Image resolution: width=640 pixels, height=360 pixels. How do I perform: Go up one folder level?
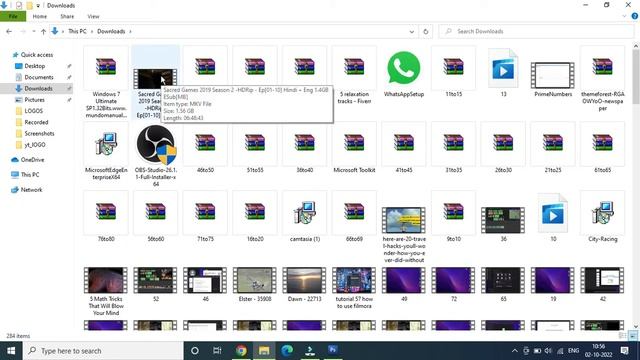(x=43, y=31)
